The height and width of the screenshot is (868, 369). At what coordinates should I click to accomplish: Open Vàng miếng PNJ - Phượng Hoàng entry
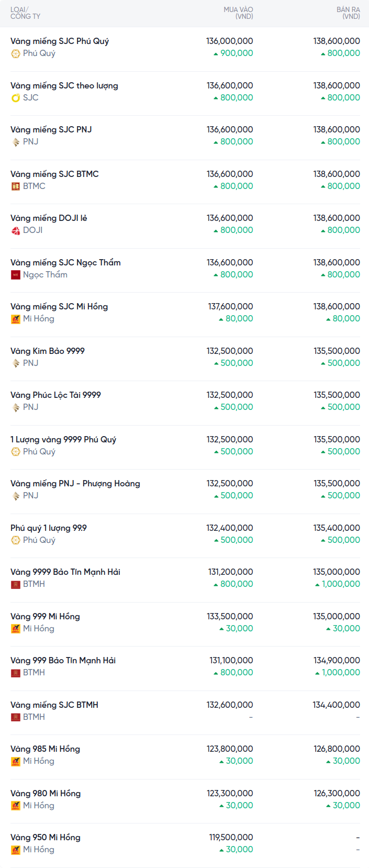point(75,484)
